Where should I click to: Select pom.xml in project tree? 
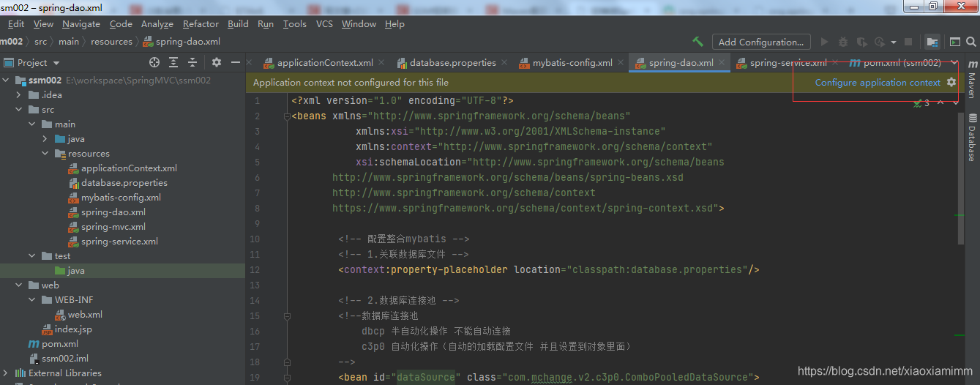click(x=60, y=344)
